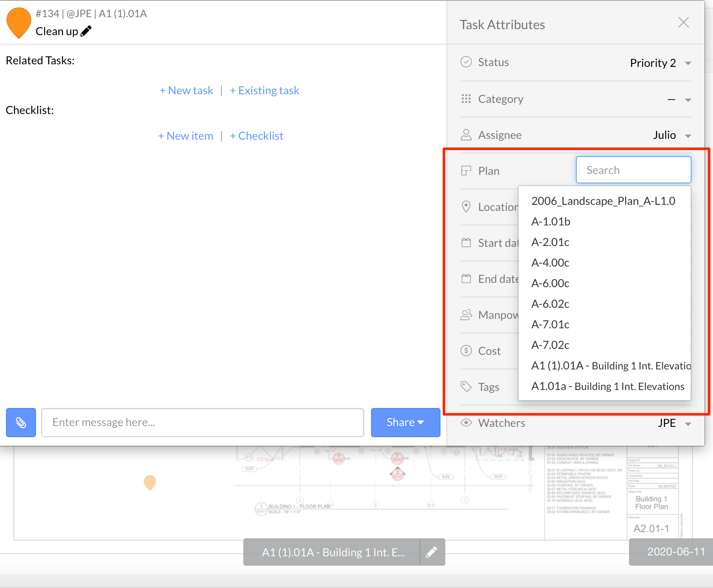The image size is (713, 588).
Task: Add a new related task link
Action: [x=186, y=90]
